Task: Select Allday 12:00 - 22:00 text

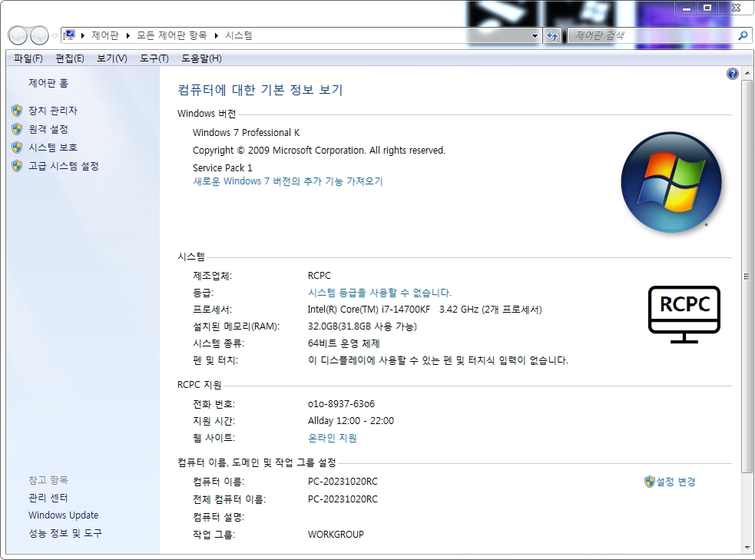Action: (x=350, y=421)
